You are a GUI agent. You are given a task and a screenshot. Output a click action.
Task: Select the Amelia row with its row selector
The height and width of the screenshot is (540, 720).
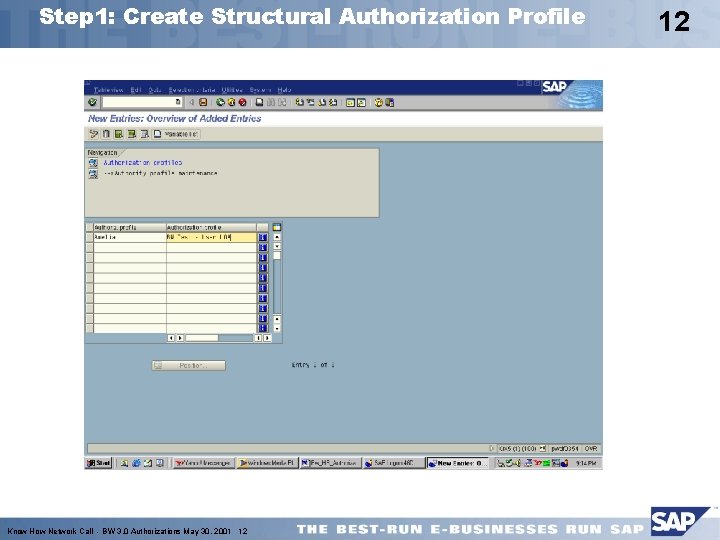(x=90, y=237)
